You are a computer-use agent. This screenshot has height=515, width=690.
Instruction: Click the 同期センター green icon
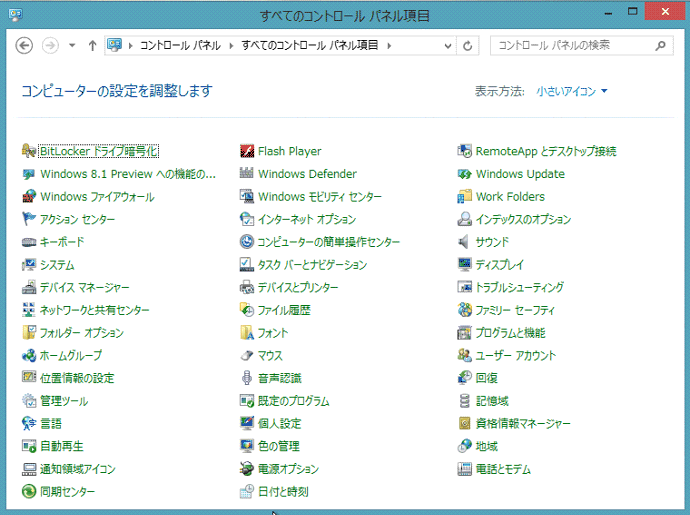(x=29, y=491)
